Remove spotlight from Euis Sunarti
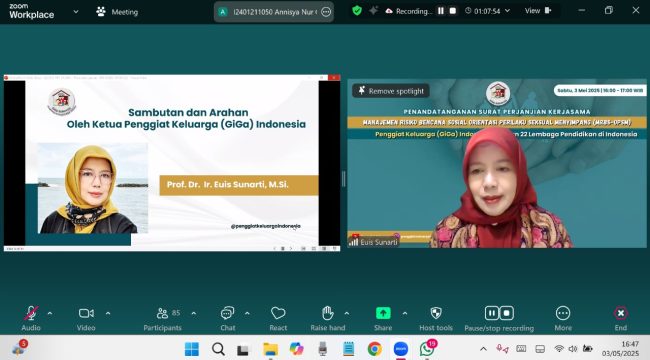 [391, 91]
